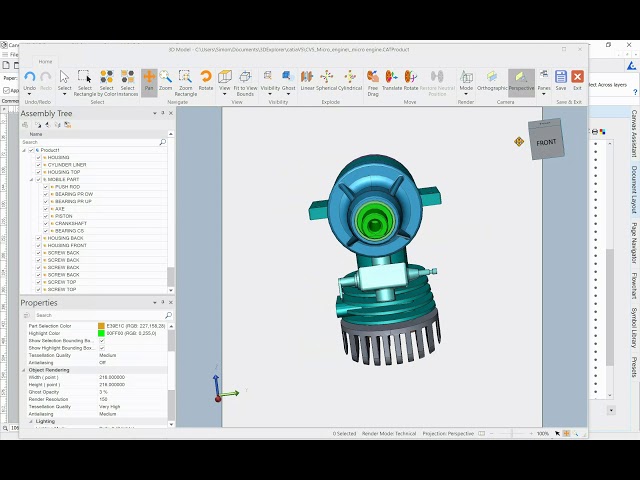Apply Linear explode
Viewport: 640px width, 480px height.
307,80
